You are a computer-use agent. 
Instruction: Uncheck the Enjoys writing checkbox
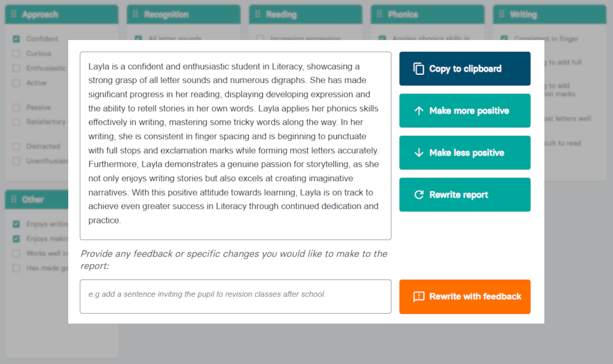click(x=16, y=224)
